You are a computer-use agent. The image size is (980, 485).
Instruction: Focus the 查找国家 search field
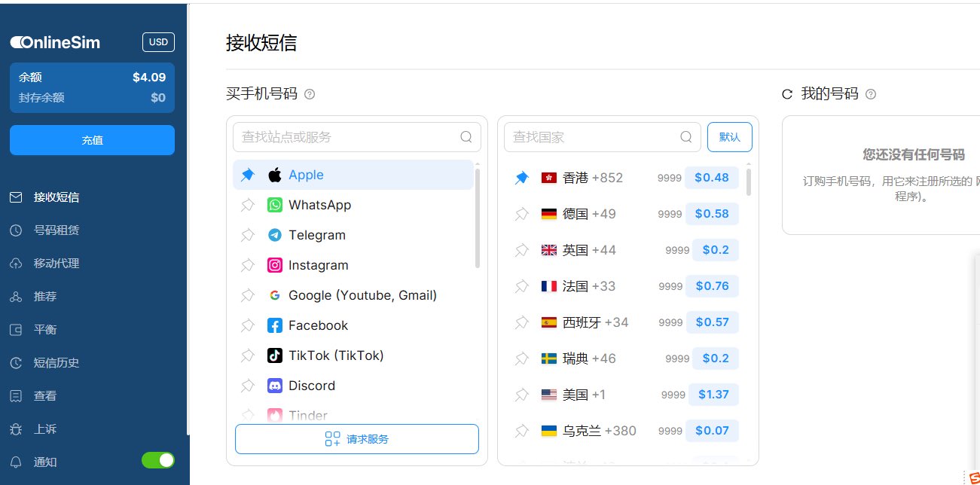click(603, 137)
